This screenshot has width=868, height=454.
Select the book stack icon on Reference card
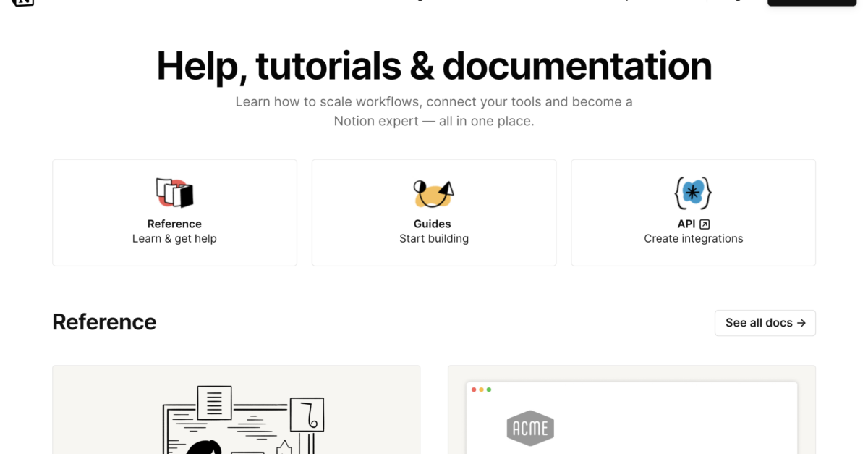click(174, 192)
